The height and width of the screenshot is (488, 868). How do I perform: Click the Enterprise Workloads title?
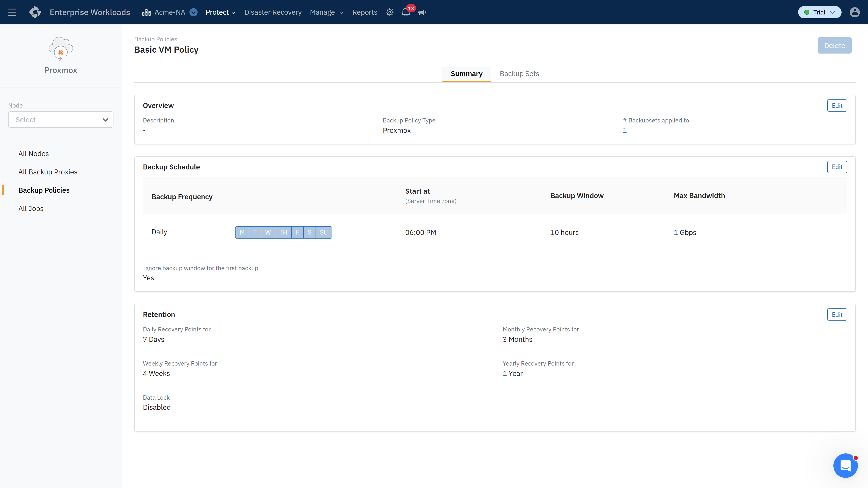tap(90, 12)
